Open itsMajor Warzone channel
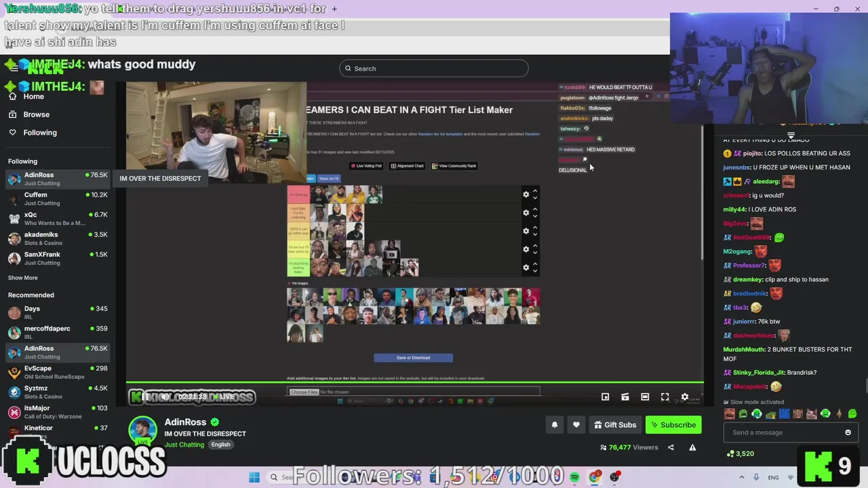The width and height of the screenshot is (868, 488). (57, 412)
